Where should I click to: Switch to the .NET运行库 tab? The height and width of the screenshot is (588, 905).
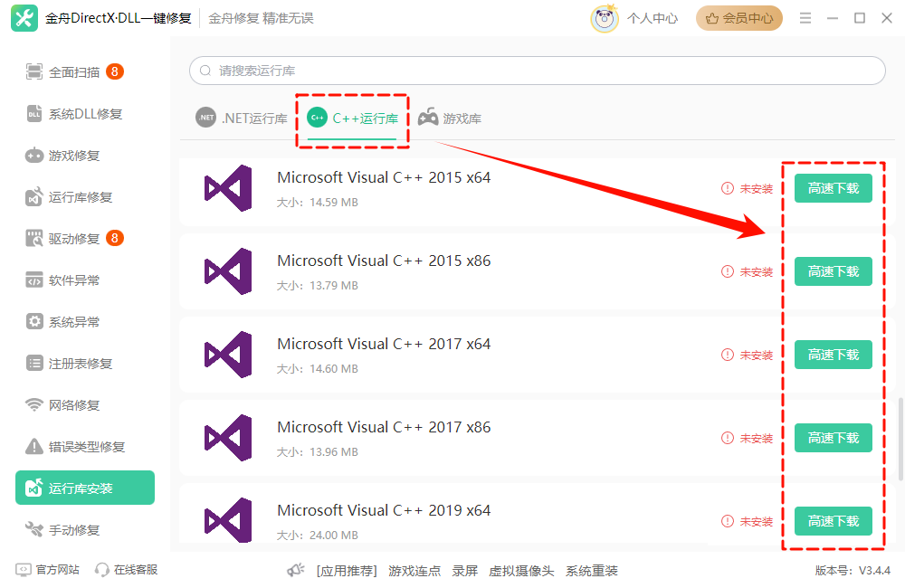[x=242, y=117]
